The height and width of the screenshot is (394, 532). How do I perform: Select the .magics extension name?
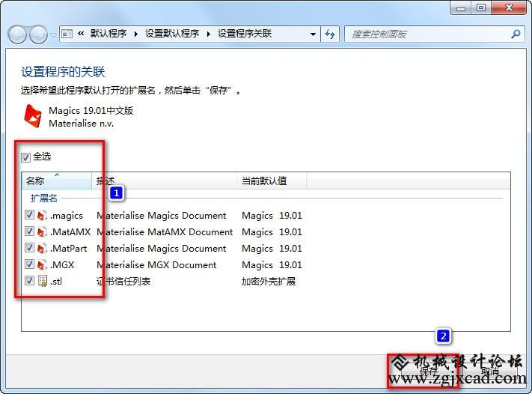[67, 215]
